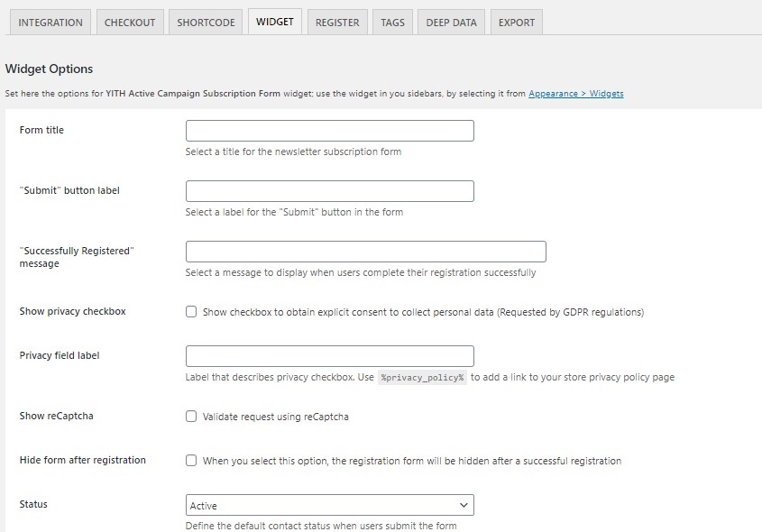Go to the Shortcode tab
Image resolution: width=762 pixels, height=532 pixels.
click(x=206, y=23)
